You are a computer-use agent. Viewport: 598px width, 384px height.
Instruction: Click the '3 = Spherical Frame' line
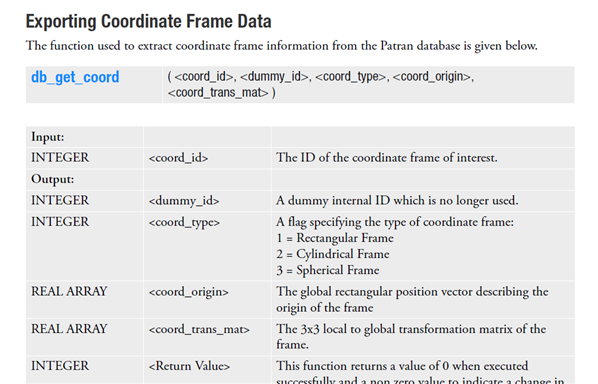pos(328,270)
